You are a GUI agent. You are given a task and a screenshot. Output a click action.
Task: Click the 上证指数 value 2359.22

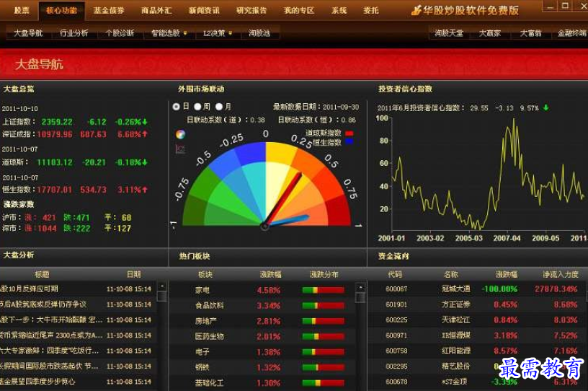pyautogui.click(x=57, y=122)
